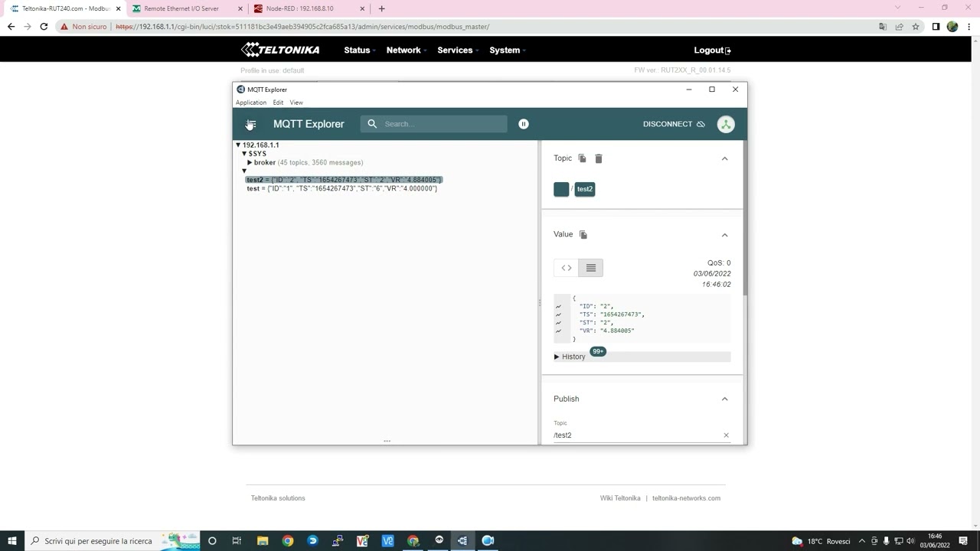Open the Wiki Teltonika link

click(620, 498)
